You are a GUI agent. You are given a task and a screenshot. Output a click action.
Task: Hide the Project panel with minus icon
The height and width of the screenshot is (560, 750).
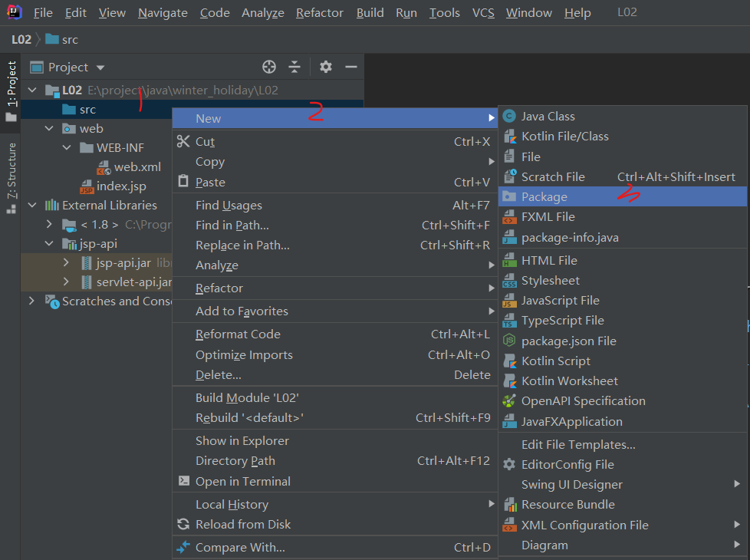tap(351, 67)
